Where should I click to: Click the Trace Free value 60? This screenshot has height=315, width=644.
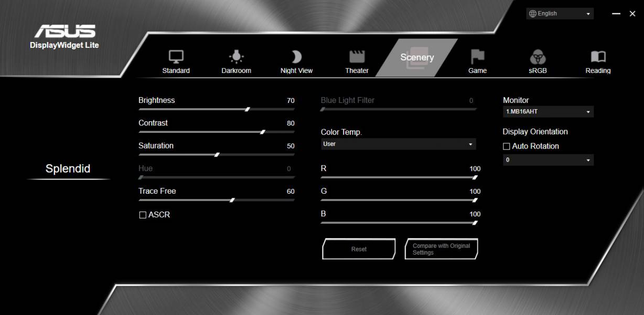tap(291, 192)
